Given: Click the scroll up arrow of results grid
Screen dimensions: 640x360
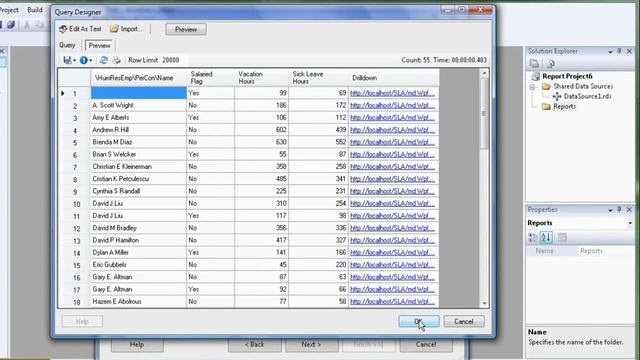Looking at the screenshot, I should (x=484, y=73).
